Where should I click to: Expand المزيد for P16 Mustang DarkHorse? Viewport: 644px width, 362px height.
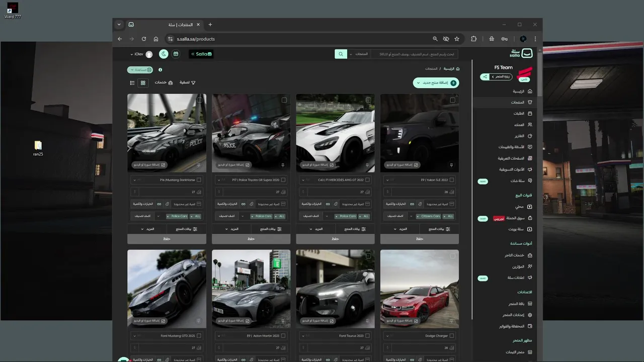[148, 229]
